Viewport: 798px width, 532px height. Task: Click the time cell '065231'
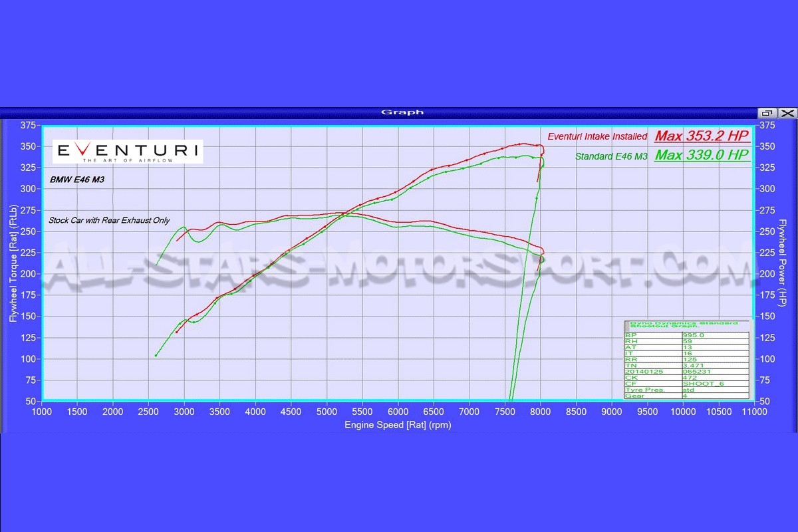coord(716,372)
